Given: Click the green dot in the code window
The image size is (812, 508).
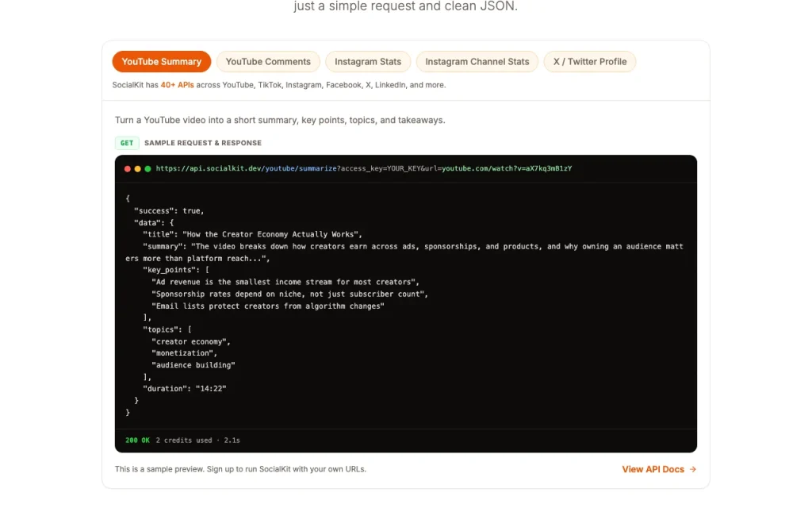Looking at the screenshot, I should tap(148, 168).
